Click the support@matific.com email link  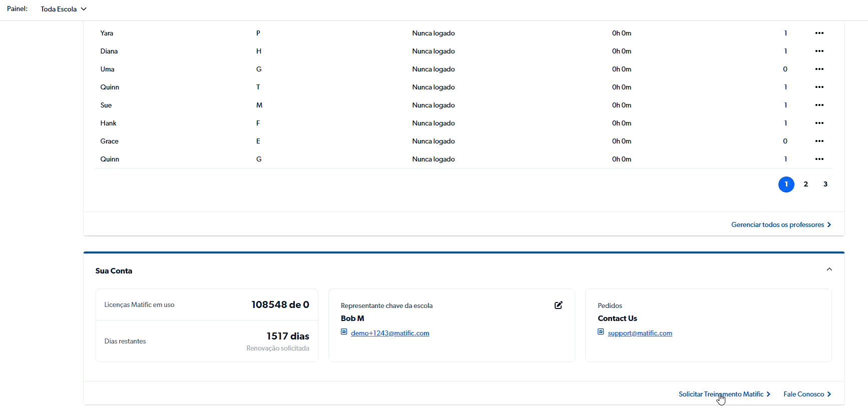(x=640, y=333)
